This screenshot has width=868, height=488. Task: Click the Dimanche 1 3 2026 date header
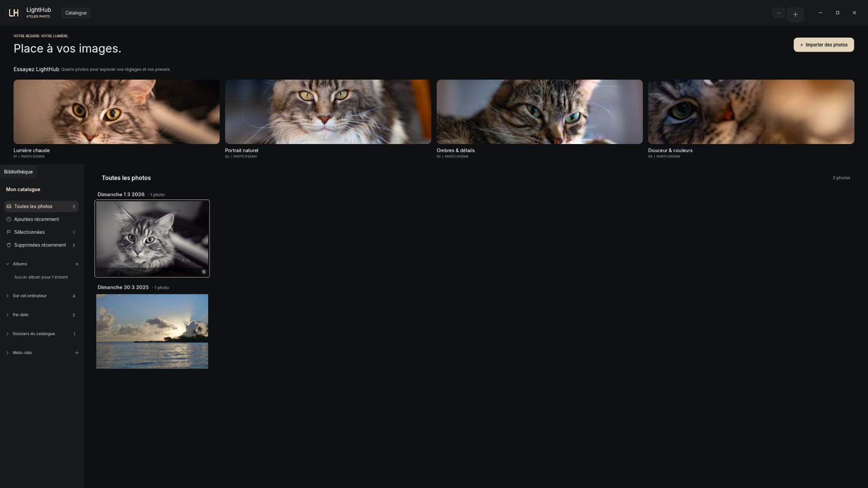121,194
